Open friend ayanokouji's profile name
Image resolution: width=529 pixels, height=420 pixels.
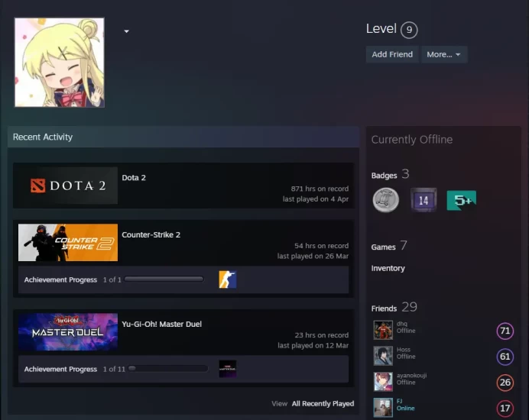411,376
